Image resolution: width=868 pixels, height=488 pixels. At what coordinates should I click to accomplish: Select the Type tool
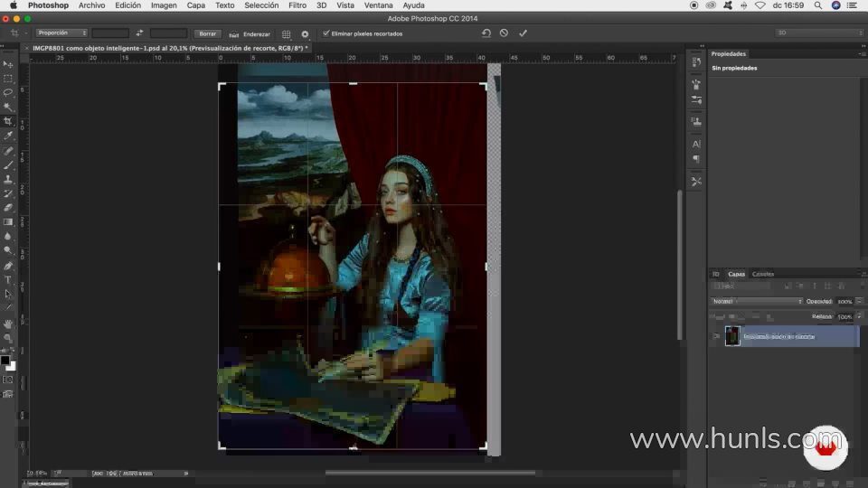[8, 280]
